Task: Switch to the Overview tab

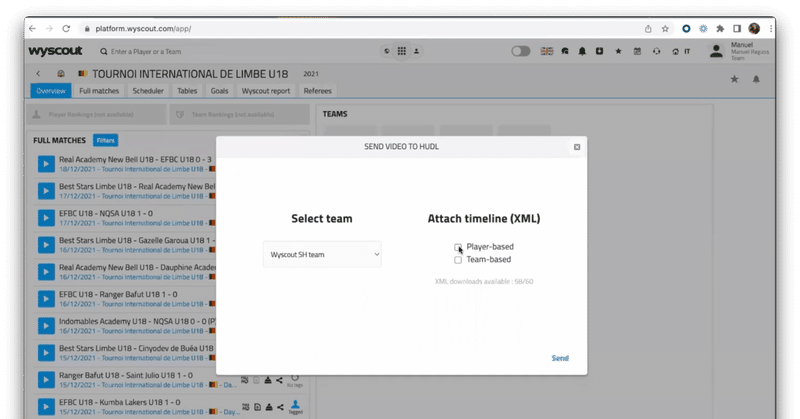Action: (x=51, y=91)
